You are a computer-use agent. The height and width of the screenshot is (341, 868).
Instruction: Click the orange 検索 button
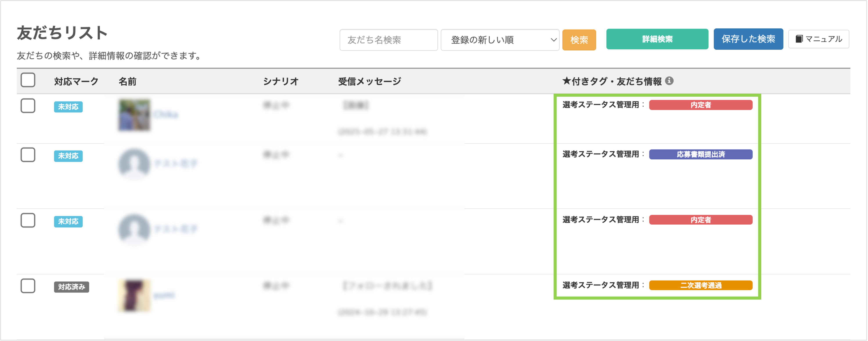coord(579,40)
